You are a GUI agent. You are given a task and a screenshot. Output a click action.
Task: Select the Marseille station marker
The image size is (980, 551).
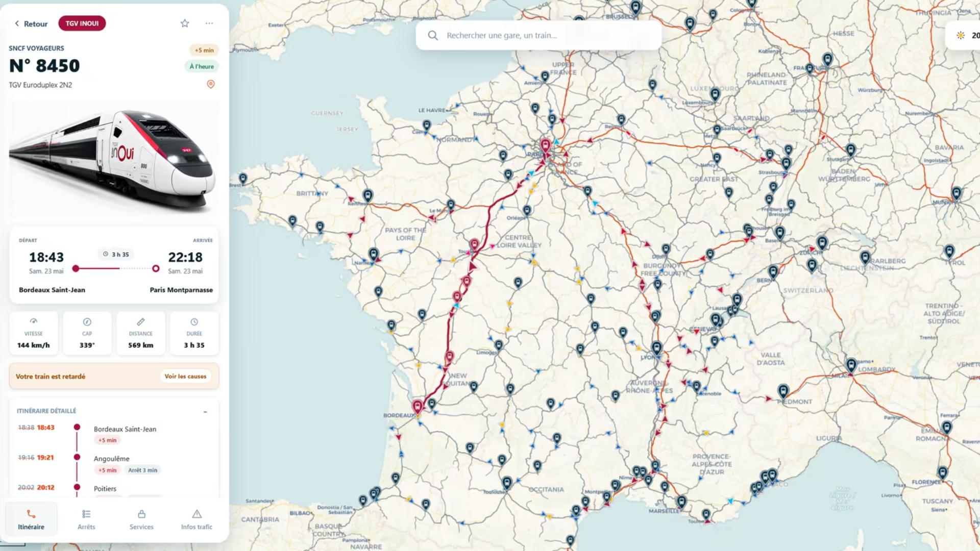click(x=681, y=502)
